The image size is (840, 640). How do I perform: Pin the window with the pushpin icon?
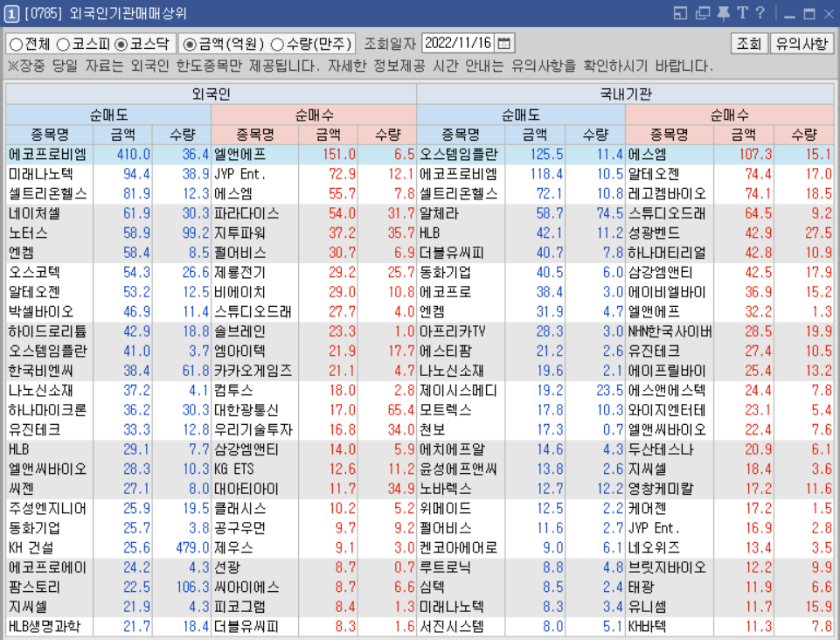pyautogui.click(x=723, y=13)
